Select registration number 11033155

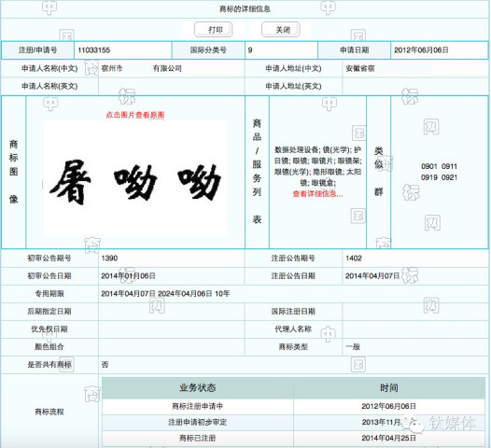pyautogui.click(x=94, y=50)
